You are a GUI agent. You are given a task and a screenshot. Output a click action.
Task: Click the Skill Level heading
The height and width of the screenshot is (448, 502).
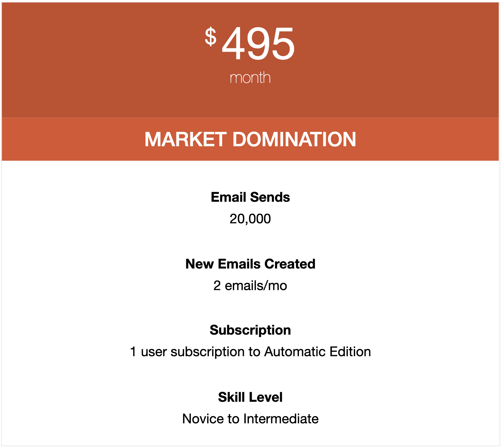(250, 397)
